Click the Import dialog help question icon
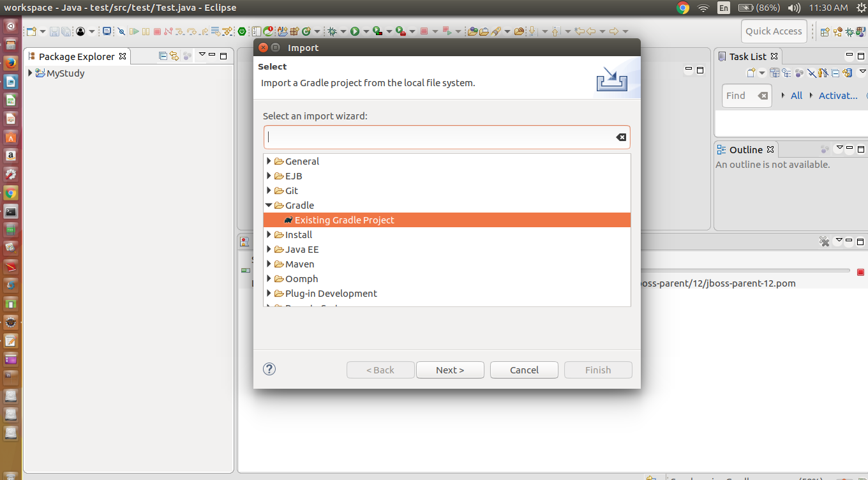This screenshot has width=868, height=480. point(269,368)
